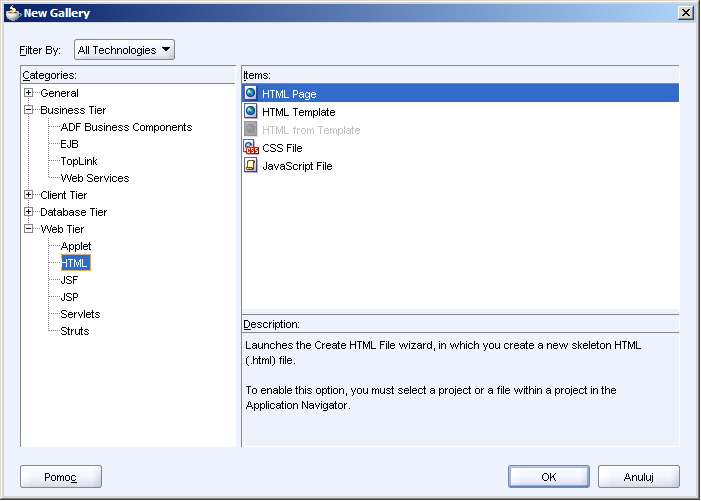Image resolution: width=701 pixels, height=501 pixels.
Task: Click the HTML Template globe icon
Action: pos(251,111)
